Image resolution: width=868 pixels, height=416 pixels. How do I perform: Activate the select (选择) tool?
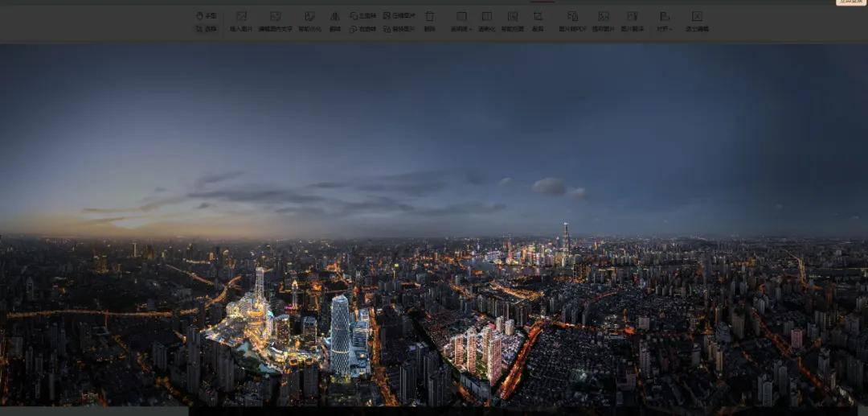pos(207,29)
